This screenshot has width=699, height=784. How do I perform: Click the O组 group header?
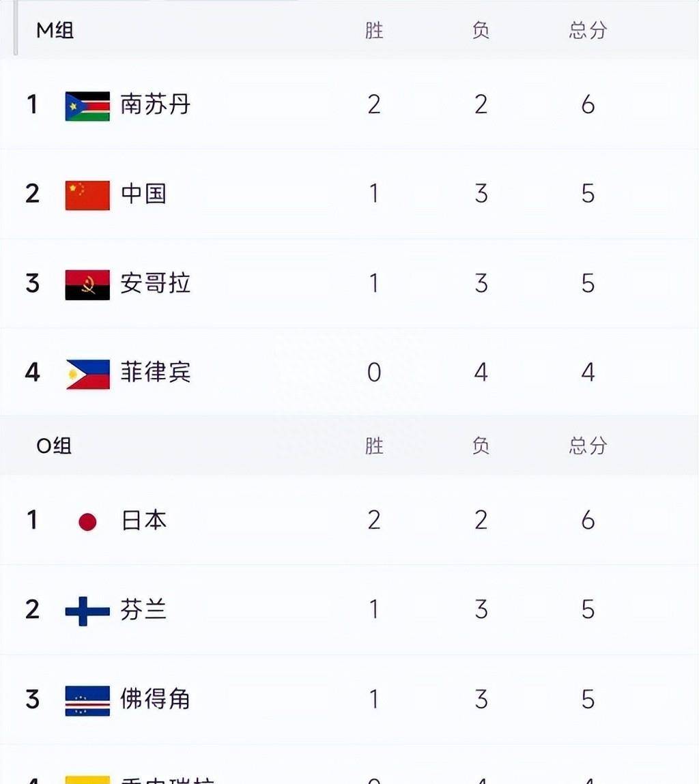[54, 446]
